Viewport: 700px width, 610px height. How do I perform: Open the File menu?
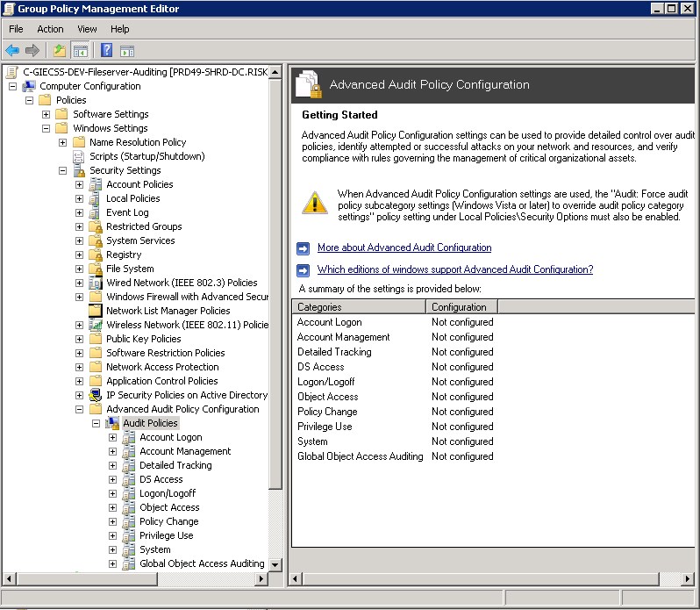click(x=16, y=29)
